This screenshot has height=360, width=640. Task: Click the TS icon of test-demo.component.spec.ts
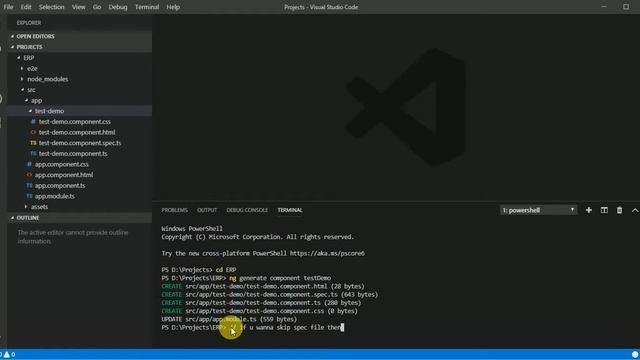click(33, 143)
